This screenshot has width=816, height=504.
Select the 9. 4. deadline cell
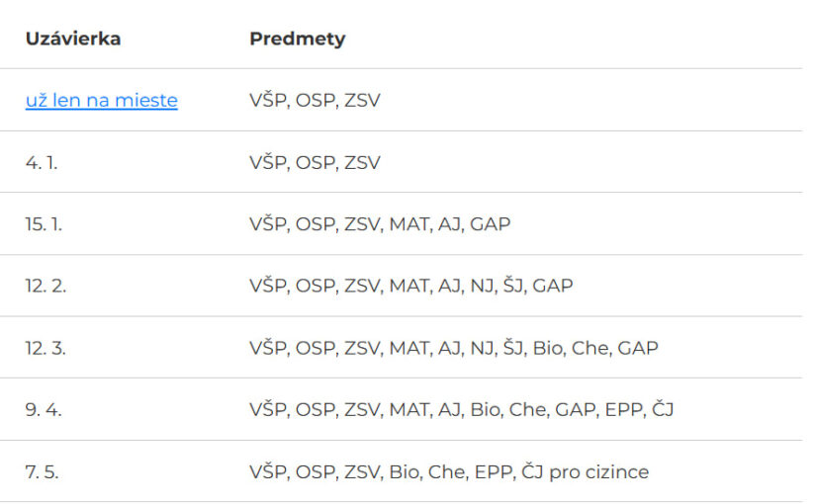44,409
